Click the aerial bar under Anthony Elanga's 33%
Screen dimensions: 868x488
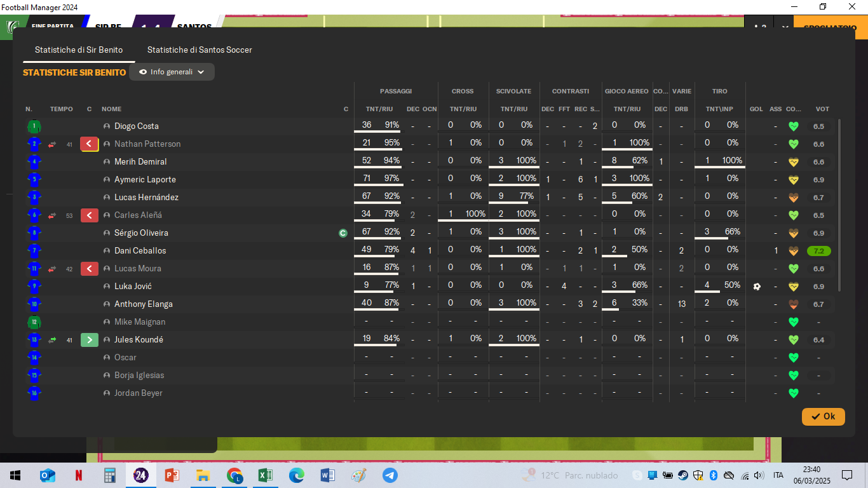[611, 309]
